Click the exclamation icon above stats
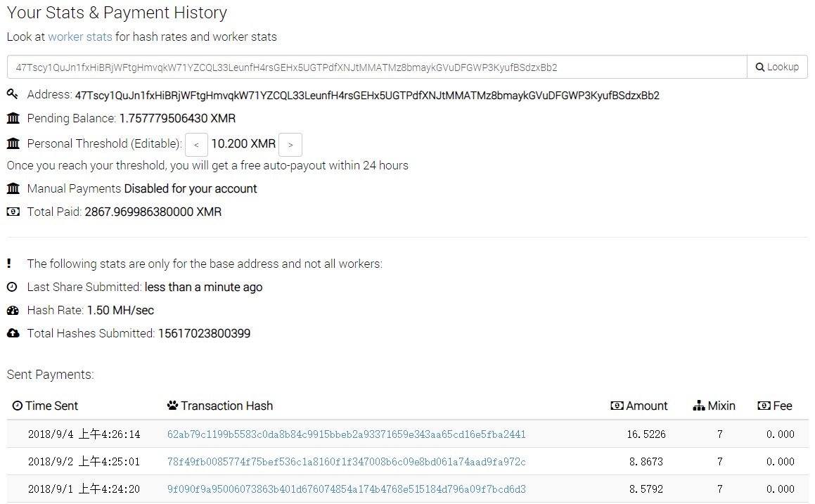815x504 pixels. tap(9, 264)
